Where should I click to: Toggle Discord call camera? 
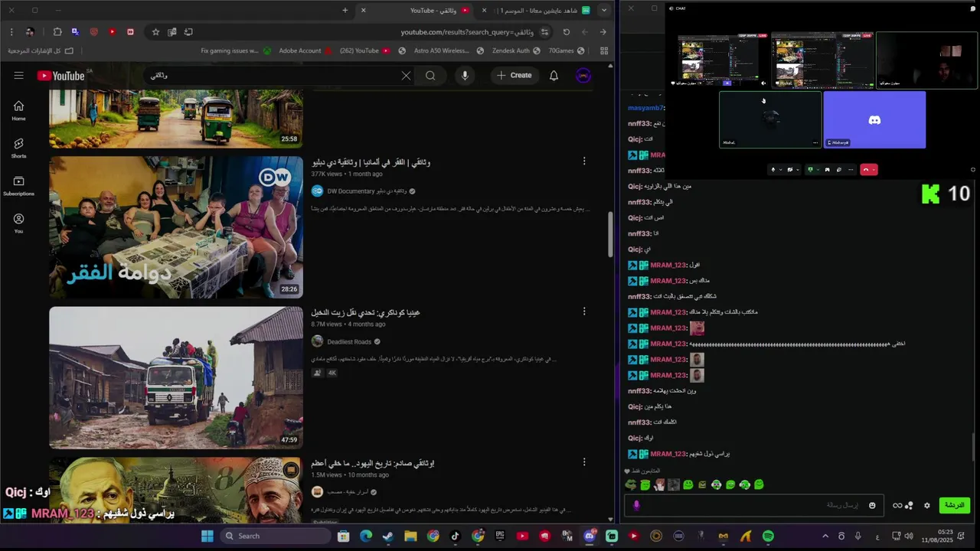click(790, 169)
